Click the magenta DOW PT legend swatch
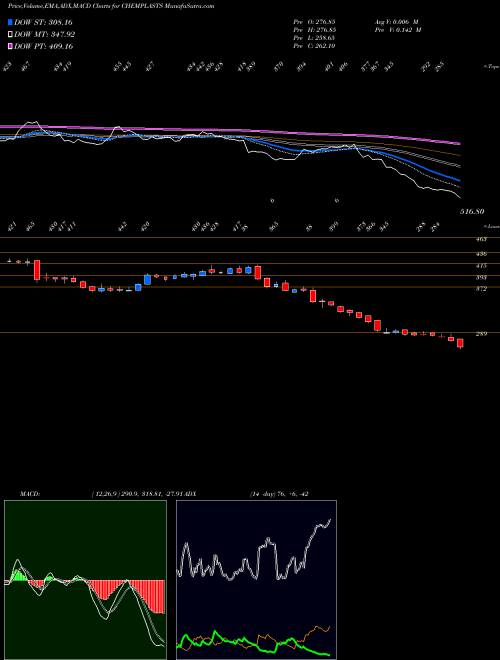The image size is (500, 660). point(10,46)
